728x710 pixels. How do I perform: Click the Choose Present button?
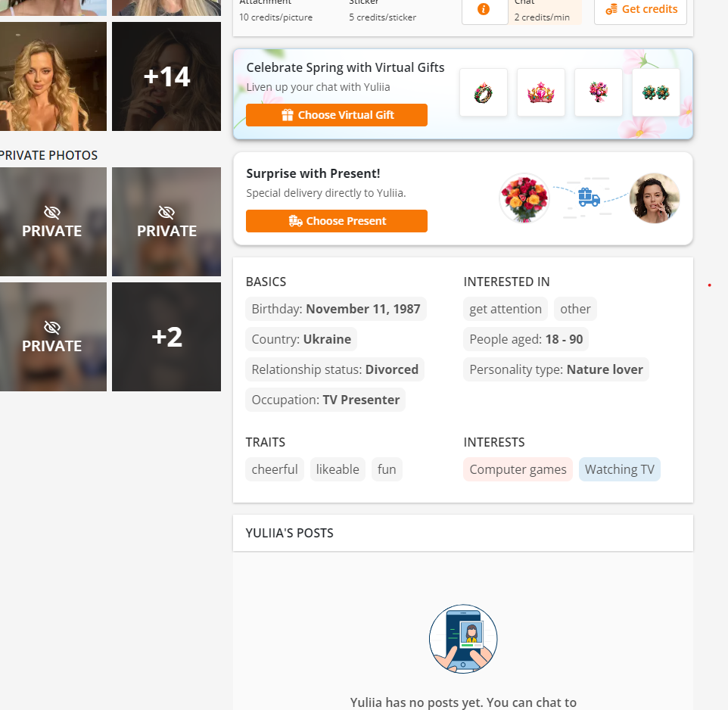click(x=337, y=221)
